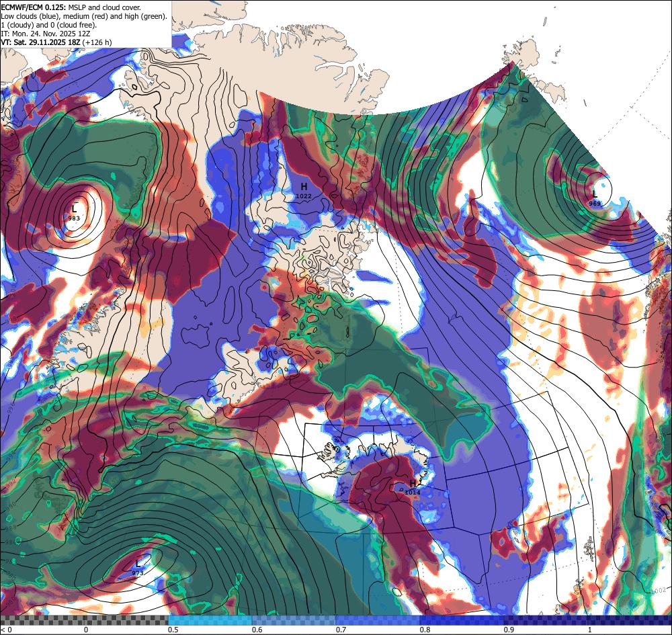
Task: Click the 'ECMWF/ECM 0.125: MSLP and cloud cover.' title
Action: coord(71,7)
